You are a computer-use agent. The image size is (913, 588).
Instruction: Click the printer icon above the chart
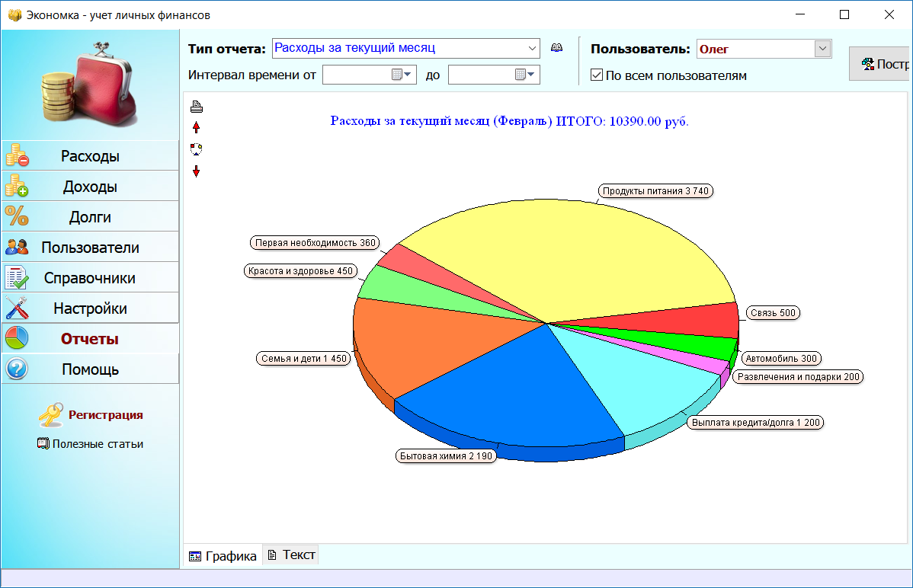point(196,106)
